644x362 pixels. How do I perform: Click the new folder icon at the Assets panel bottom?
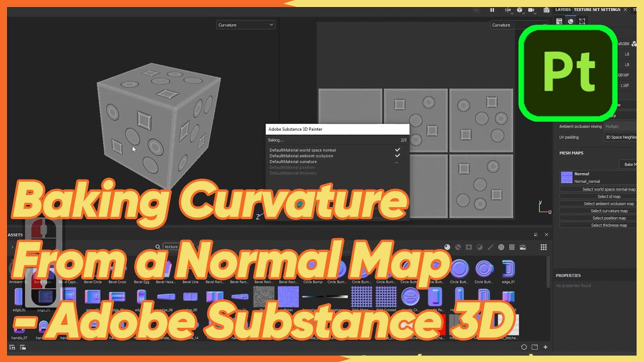[535, 347]
